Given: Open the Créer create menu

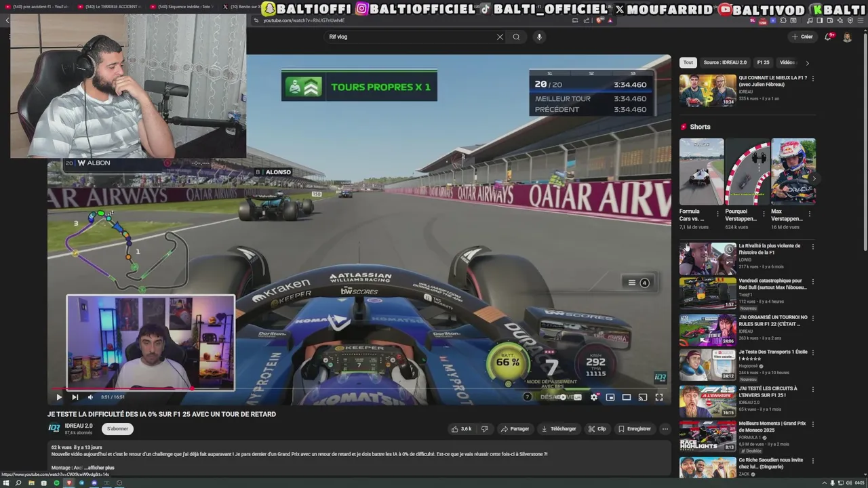Looking at the screenshot, I should [802, 37].
